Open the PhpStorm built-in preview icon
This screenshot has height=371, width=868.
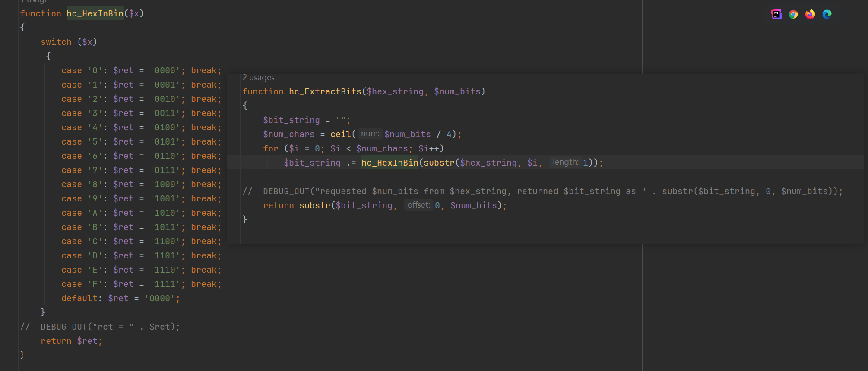coord(776,14)
